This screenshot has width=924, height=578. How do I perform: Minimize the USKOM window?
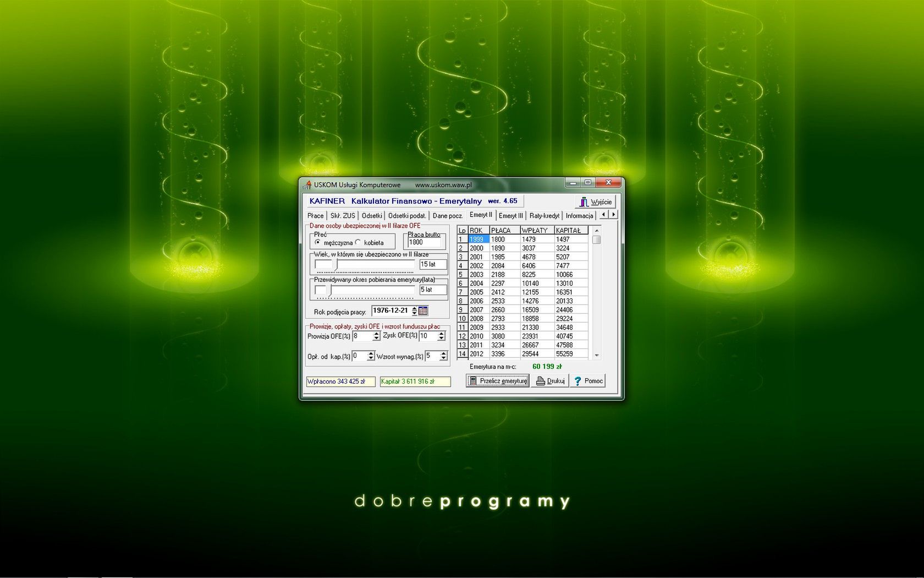(x=573, y=182)
